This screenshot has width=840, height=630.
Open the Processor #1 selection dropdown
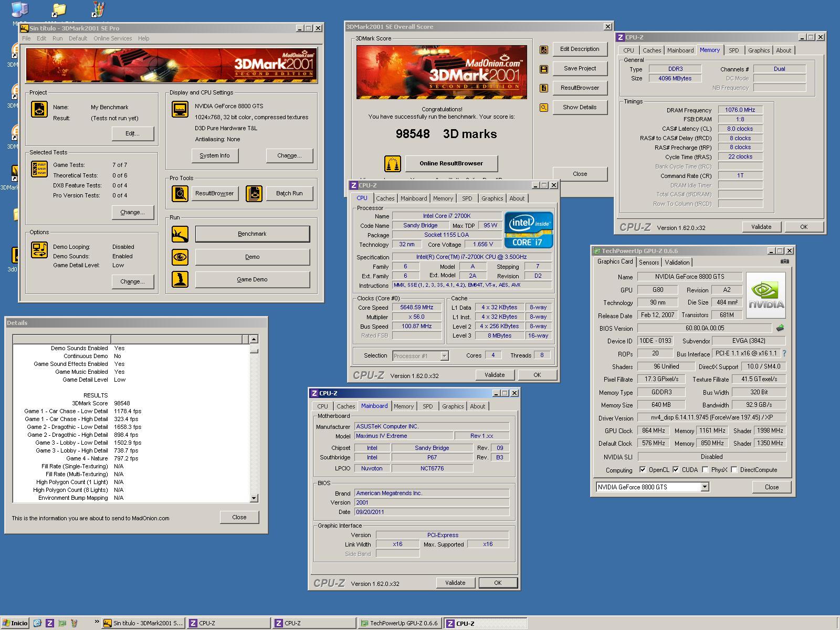coord(444,356)
